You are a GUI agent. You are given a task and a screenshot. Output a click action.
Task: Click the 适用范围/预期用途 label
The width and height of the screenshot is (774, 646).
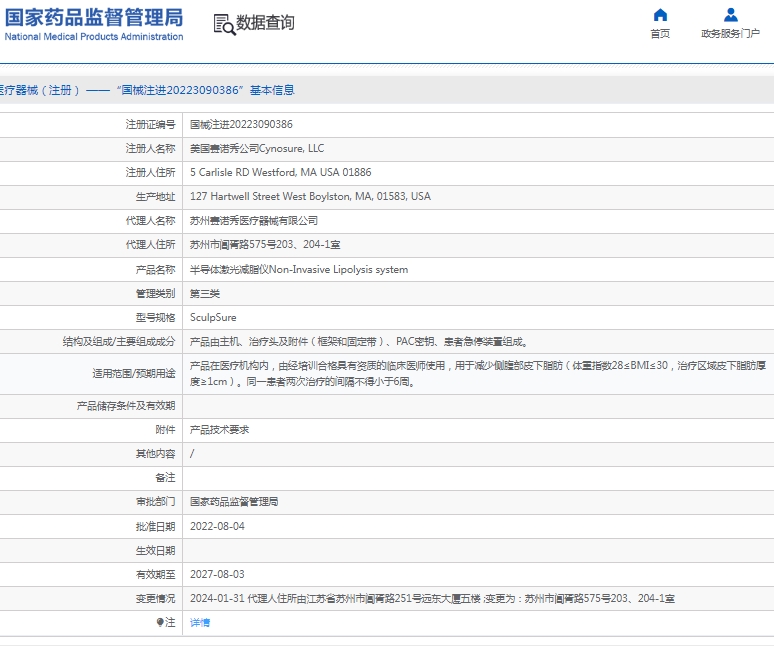(134, 374)
